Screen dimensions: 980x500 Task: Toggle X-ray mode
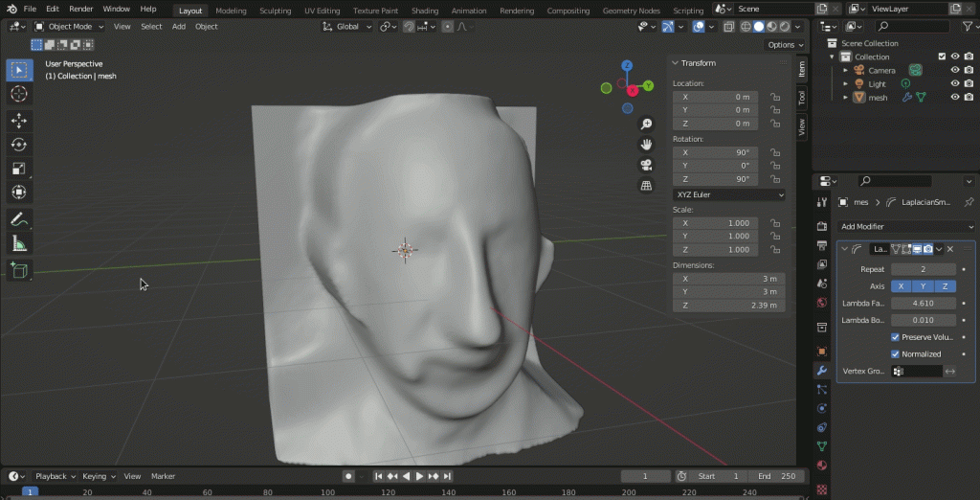click(728, 26)
